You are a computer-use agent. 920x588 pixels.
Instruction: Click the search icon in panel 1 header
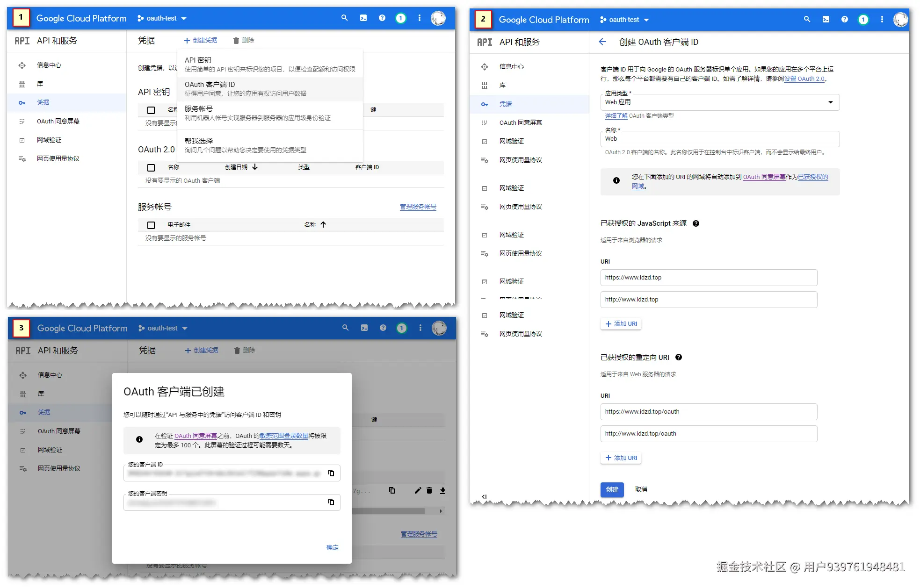point(344,18)
